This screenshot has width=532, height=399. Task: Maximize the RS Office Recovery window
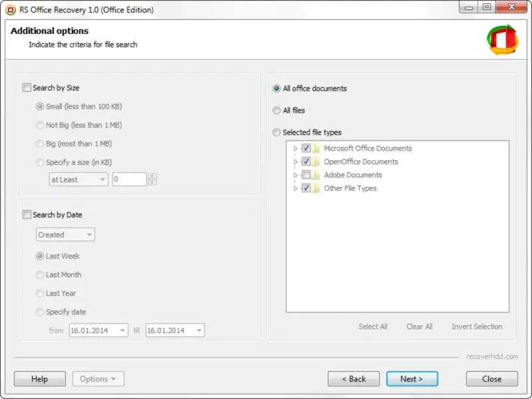pos(487,7)
